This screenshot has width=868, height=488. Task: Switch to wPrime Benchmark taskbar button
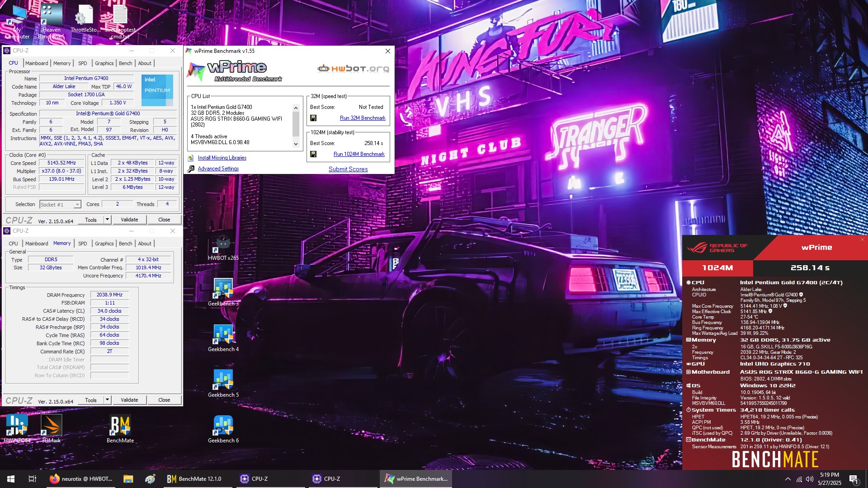point(415,479)
